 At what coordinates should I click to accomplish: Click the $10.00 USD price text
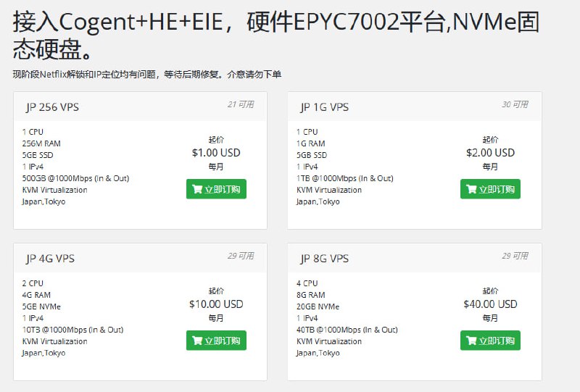pos(216,304)
